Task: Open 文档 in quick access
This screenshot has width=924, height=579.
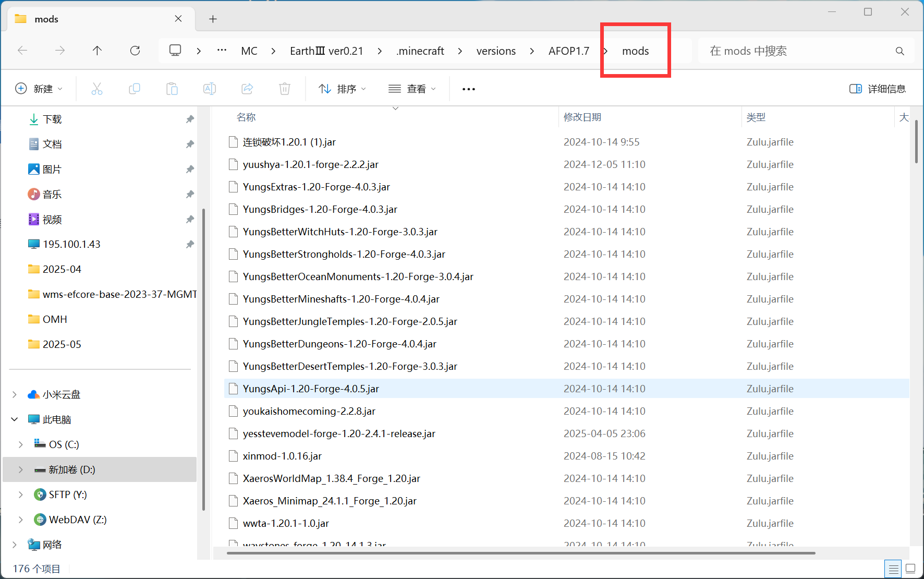Action: pos(52,144)
